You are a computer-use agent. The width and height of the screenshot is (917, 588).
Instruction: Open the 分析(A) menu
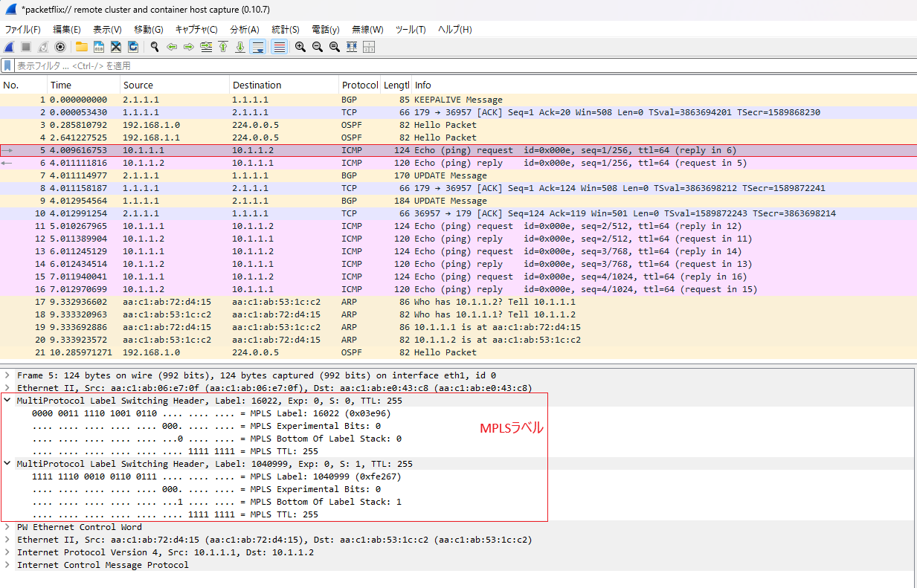[x=244, y=30]
